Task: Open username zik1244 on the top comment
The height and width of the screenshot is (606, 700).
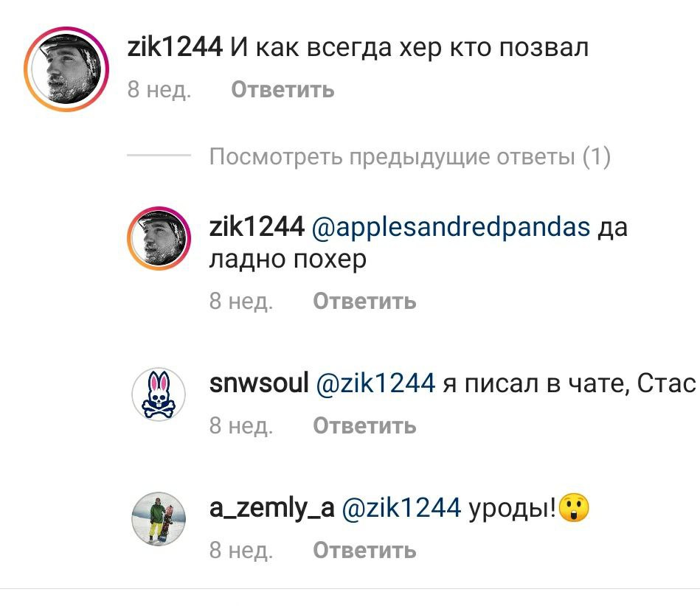Action: pyautogui.click(x=175, y=47)
